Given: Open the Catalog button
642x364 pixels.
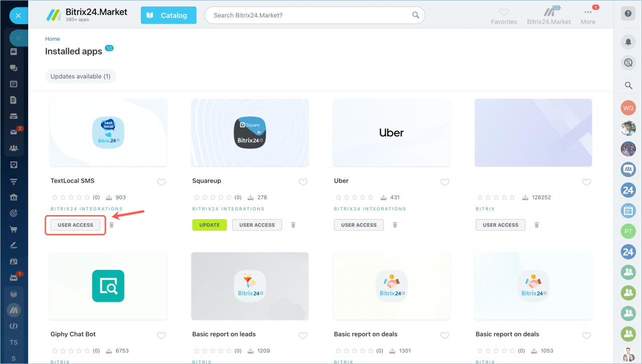Looking at the screenshot, I should (169, 16).
